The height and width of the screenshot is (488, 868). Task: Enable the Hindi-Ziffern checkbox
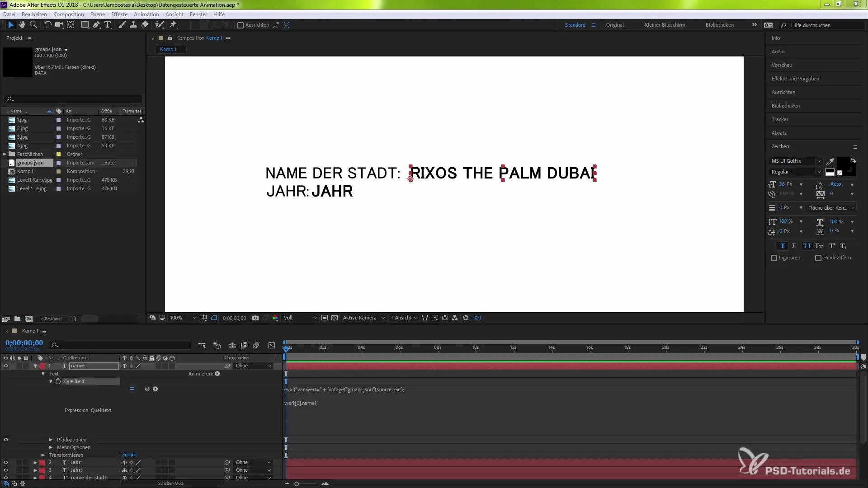818,258
